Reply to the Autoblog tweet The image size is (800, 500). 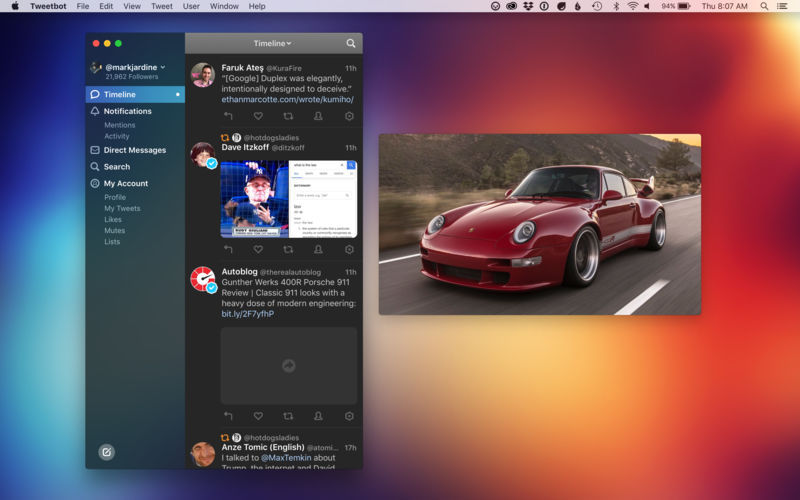228,416
